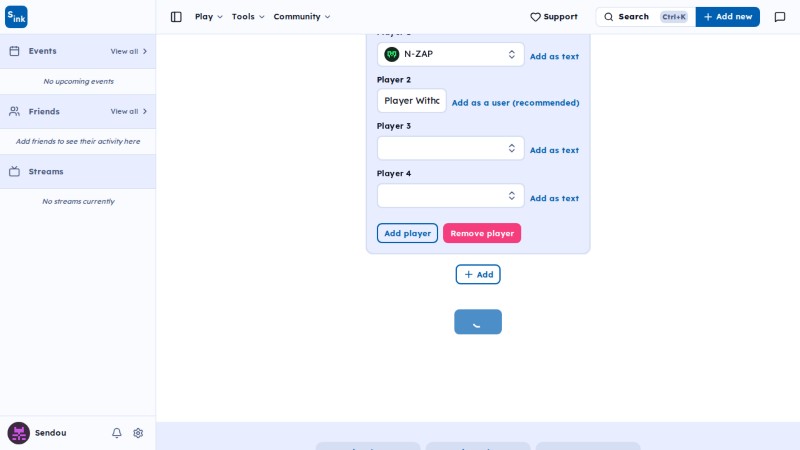Open the Play menu

click(x=209, y=17)
